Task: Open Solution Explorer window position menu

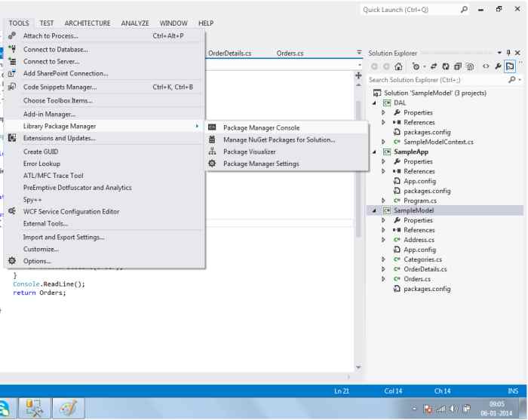Action: click(x=499, y=53)
